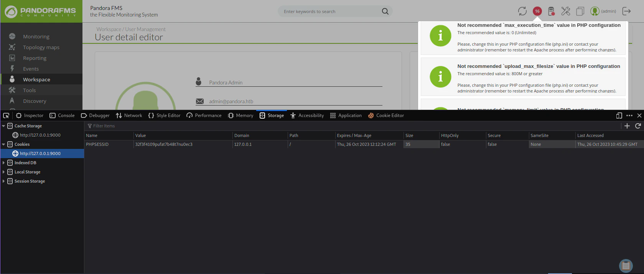Select the Storage tab
The image size is (644, 274).
[272, 116]
